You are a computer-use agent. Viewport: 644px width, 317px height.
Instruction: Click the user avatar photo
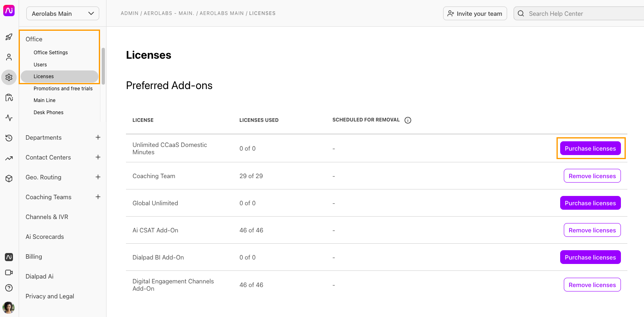click(x=9, y=308)
